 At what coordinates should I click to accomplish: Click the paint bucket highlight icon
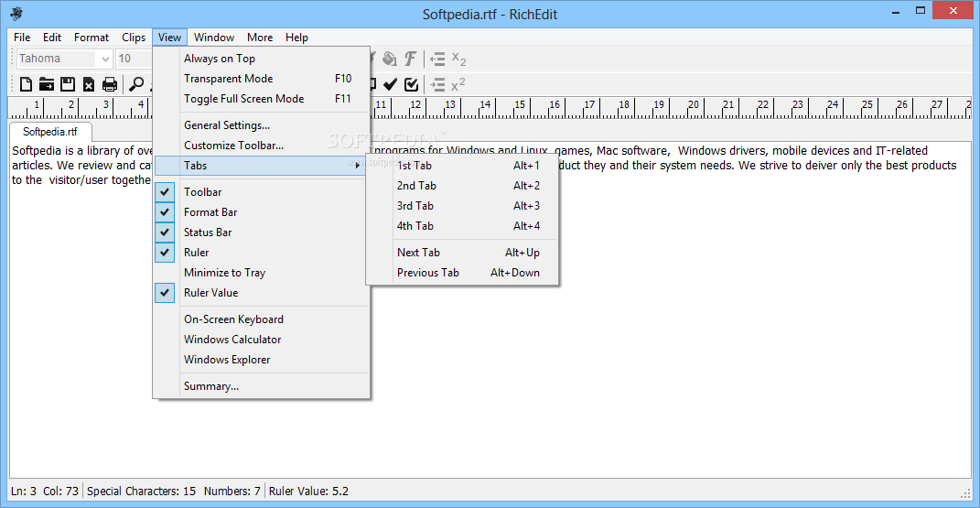click(x=390, y=59)
